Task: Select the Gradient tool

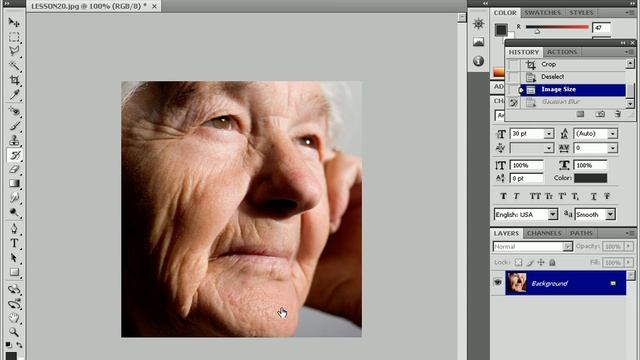Action: point(14,183)
